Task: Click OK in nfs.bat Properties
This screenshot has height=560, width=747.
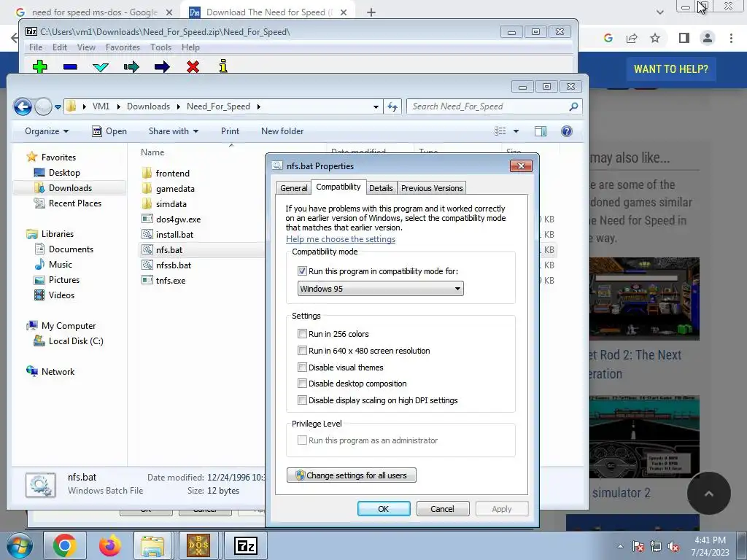Action: (x=384, y=508)
